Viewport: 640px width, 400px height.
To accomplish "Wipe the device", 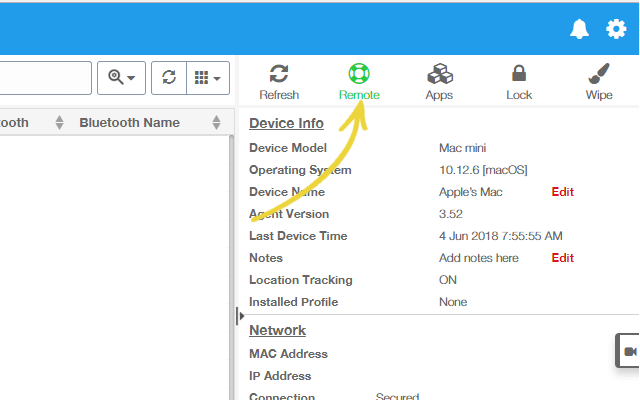I will click(x=599, y=82).
